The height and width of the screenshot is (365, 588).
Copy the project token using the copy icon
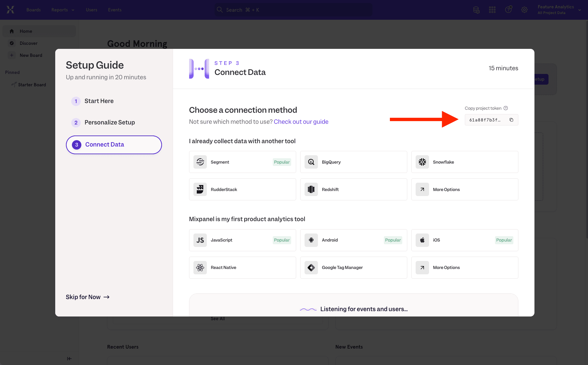[x=511, y=120]
